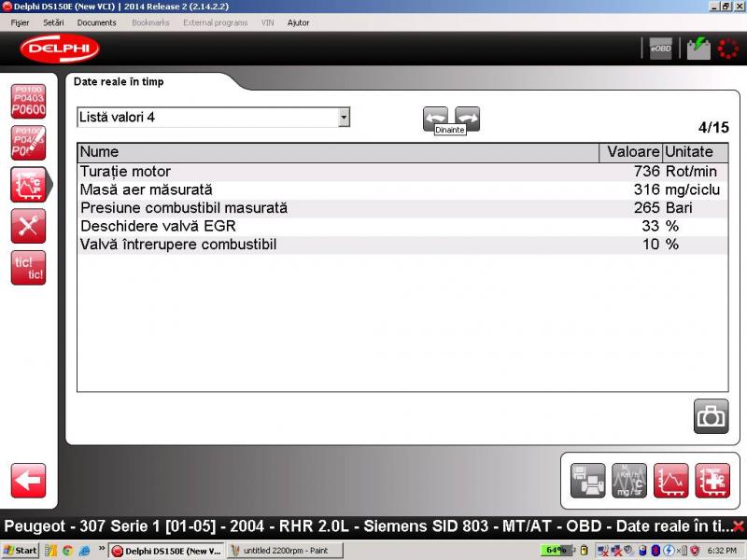Open the Ajutor menu
This screenshot has height=560, width=747.
298,22
